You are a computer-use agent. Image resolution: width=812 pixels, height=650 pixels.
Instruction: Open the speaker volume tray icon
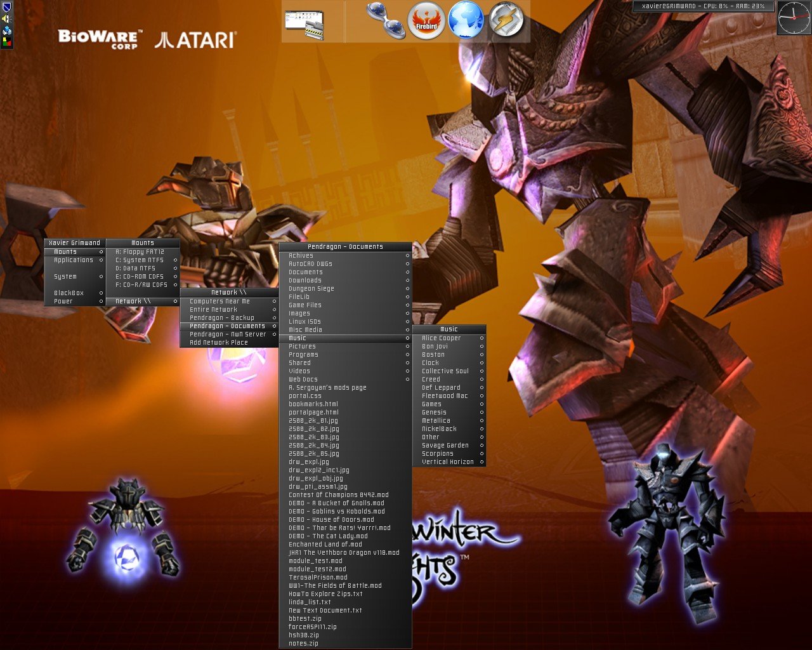click(x=7, y=18)
